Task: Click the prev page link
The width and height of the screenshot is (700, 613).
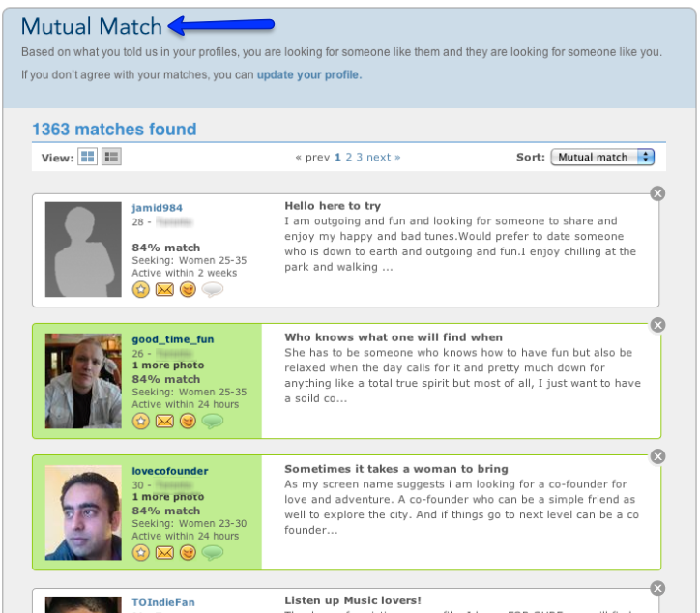Action: click(x=312, y=158)
